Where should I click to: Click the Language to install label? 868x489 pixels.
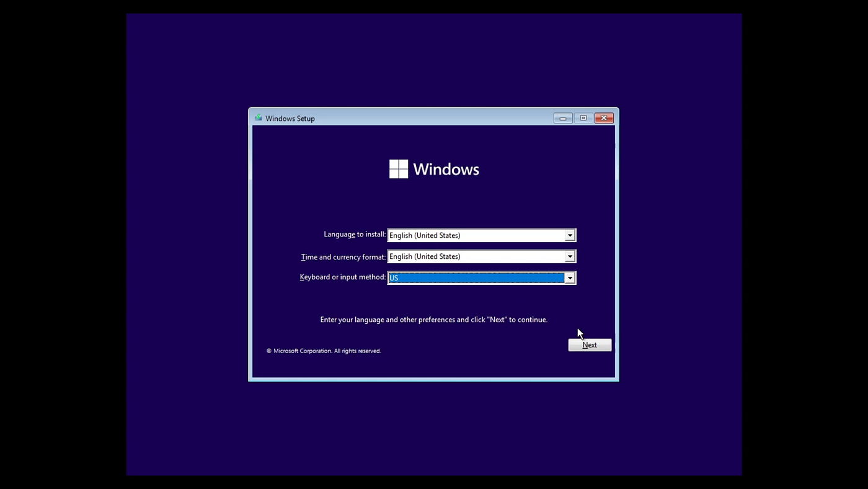pos(355,234)
